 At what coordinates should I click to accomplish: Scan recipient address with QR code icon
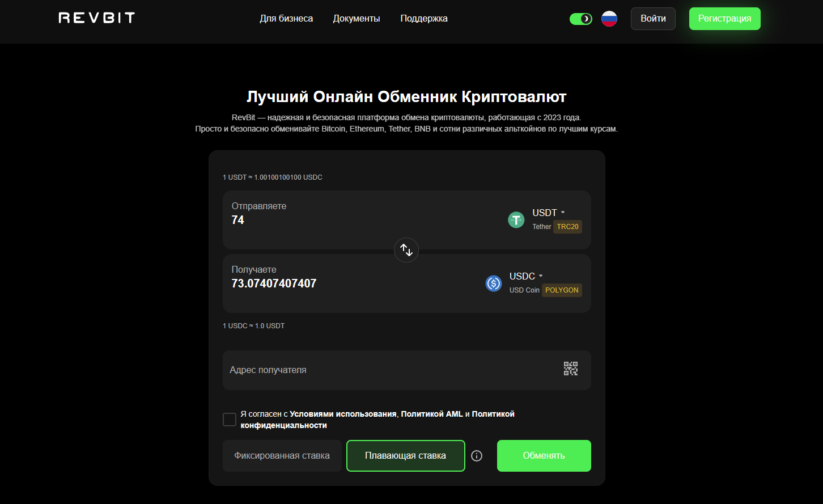tap(571, 369)
